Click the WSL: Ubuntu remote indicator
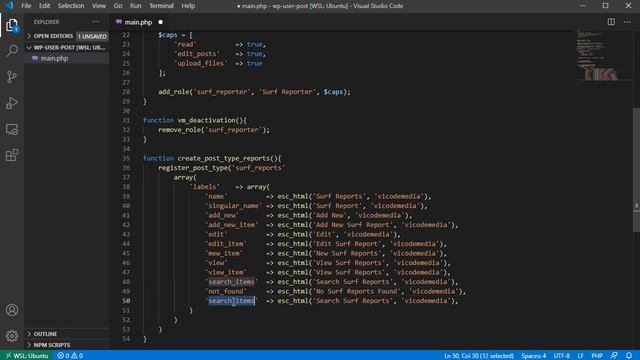This screenshot has width=640, height=360. point(27,356)
